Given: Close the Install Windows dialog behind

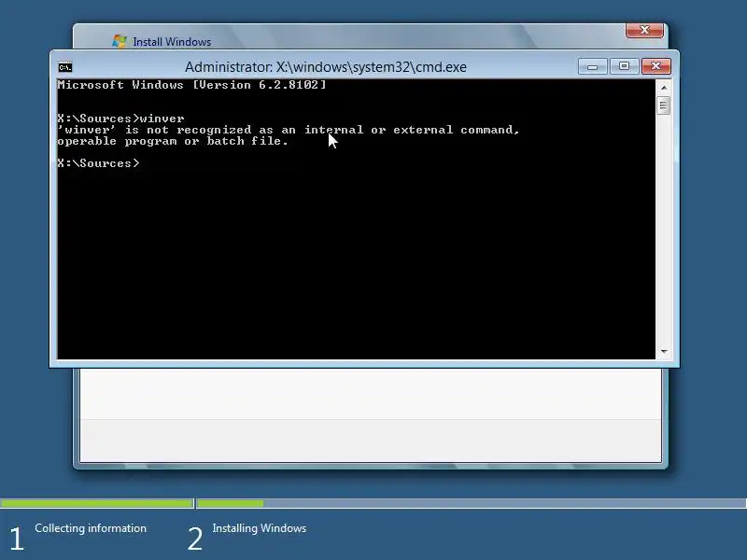Looking at the screenshot, I should point(644,30).
